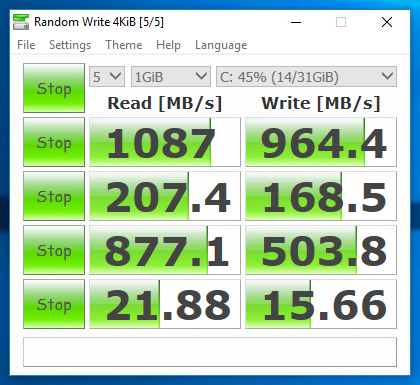The width and height of the screenshot is (420, 385).
Task: Open the Language menu
Action: point(221,45)
